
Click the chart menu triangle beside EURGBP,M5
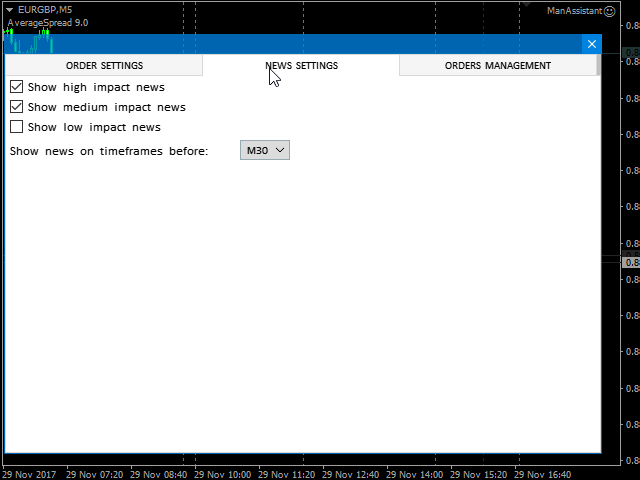click(9, 9)
